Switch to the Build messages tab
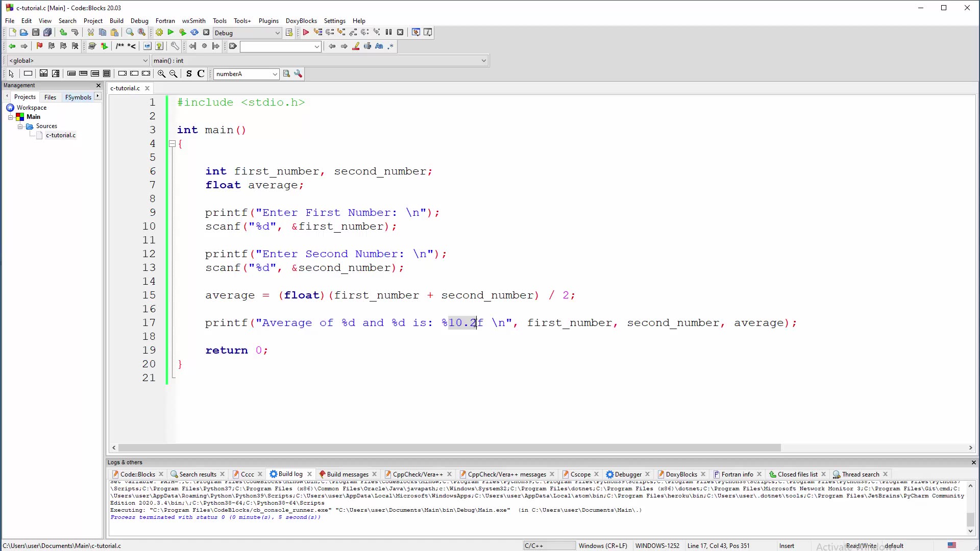980x551 pixels. pyautogui.click(x=347, y=474)
